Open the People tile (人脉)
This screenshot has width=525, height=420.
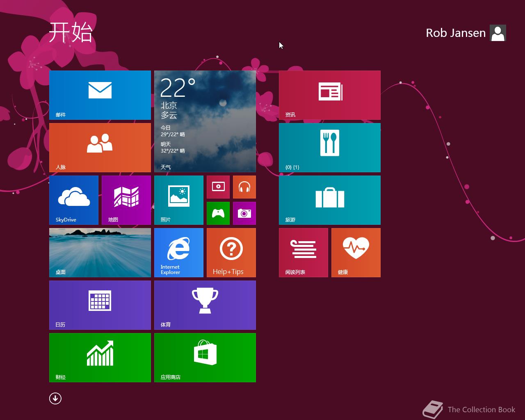pyautogui.click(x=100, y=148)
